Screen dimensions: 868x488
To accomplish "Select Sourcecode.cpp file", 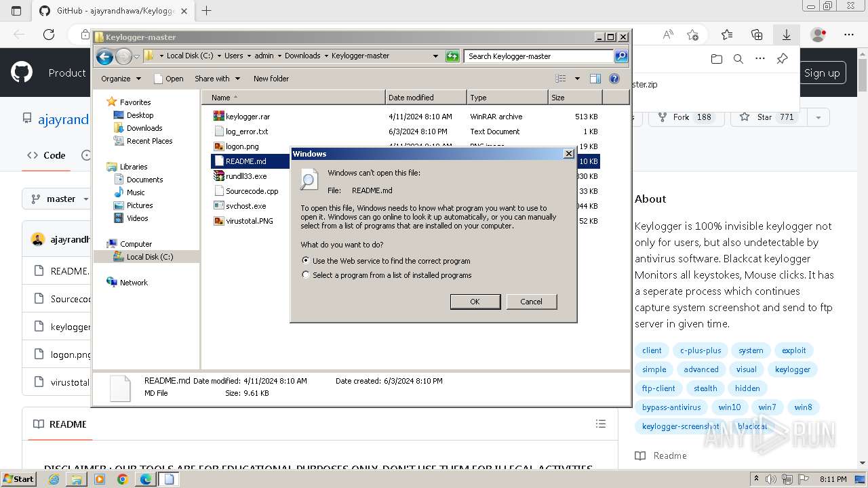I will 252,191.
